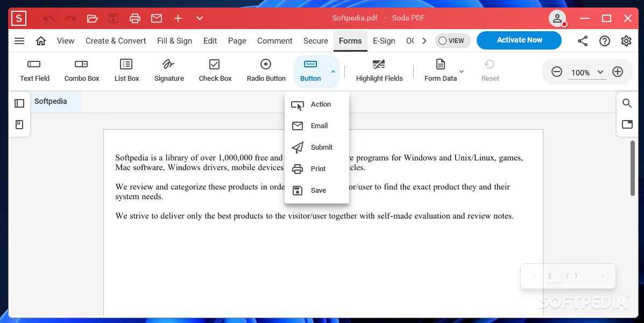The image size is (644, 323).
Task: Open the user account profile icon
Action: 557,18
